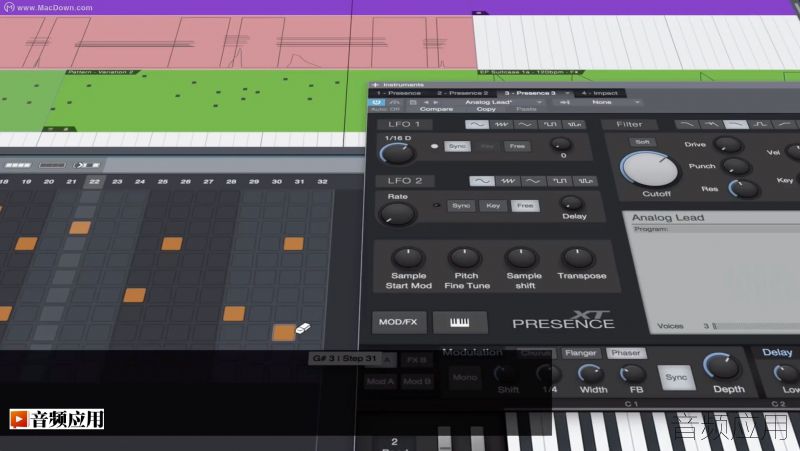Click the filter Drive knob

(728, 145)
